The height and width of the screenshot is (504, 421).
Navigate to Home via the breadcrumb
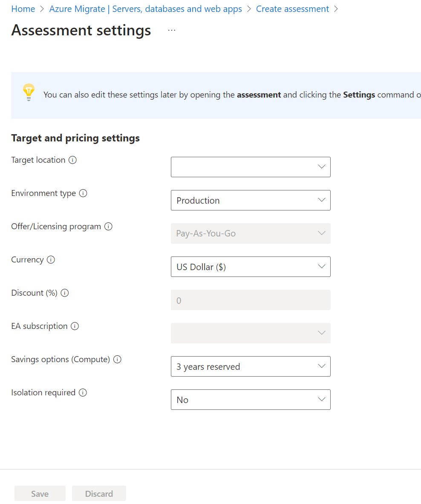click(23, 9)
